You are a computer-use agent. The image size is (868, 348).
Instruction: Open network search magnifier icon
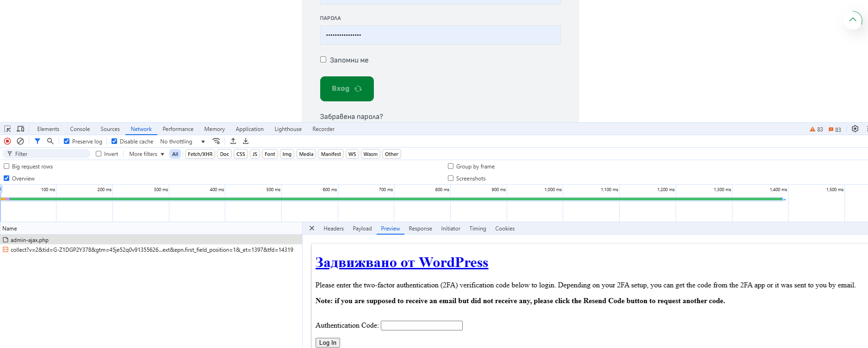click(x=50, y=141)
